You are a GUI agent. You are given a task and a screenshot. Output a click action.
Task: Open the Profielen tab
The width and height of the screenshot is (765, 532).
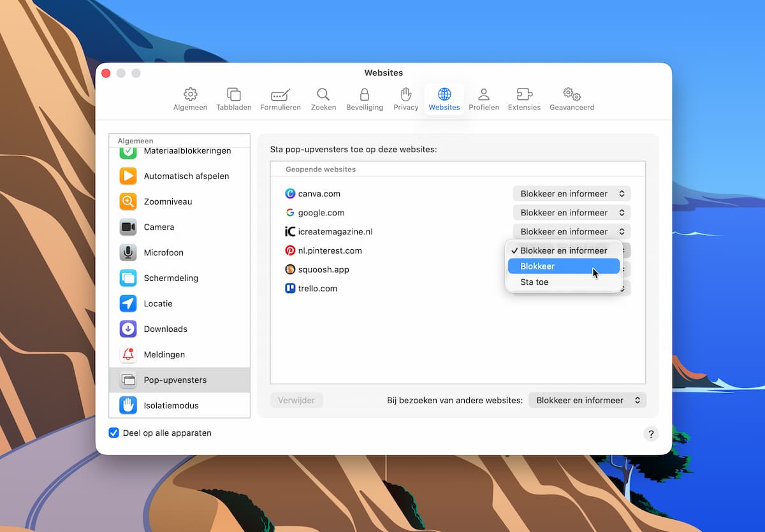tap(484, 99)
